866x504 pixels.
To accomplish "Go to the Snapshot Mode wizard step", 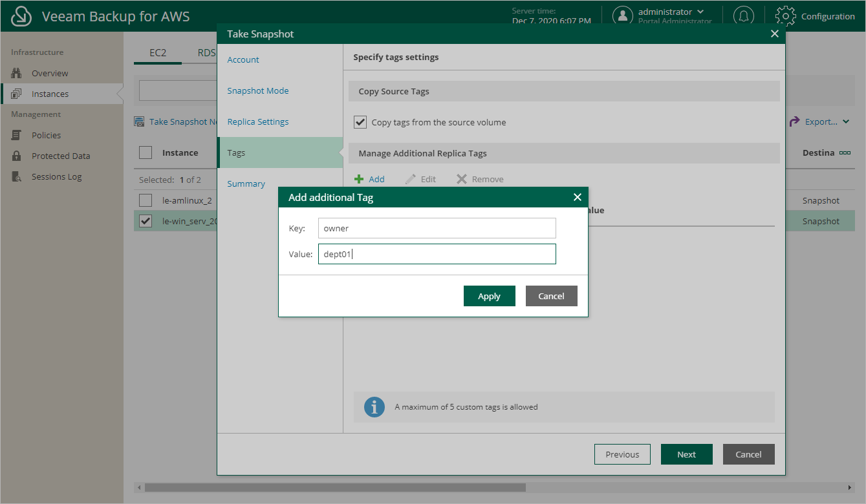I will [258, 90].
